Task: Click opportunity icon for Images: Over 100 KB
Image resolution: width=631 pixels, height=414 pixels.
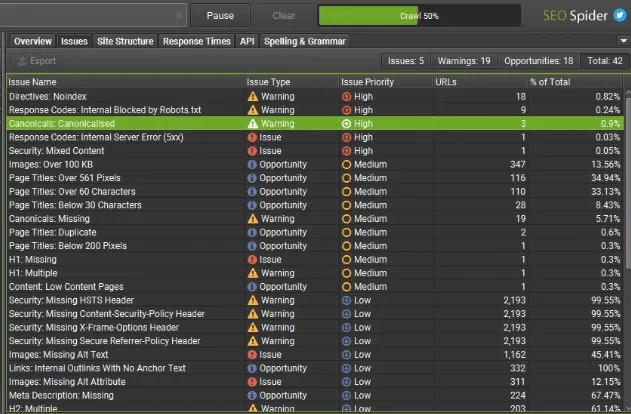Action: [x=252, y=165]
